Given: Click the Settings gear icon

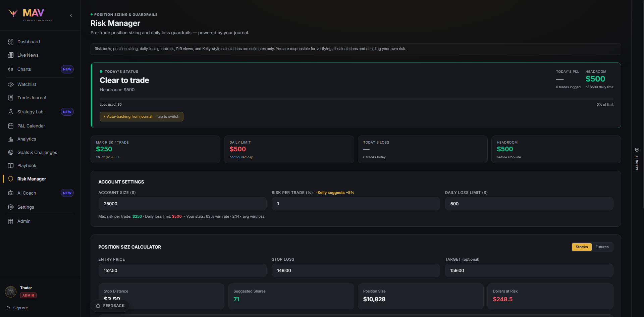Looking at the screenshot, I should coord(11,207).
